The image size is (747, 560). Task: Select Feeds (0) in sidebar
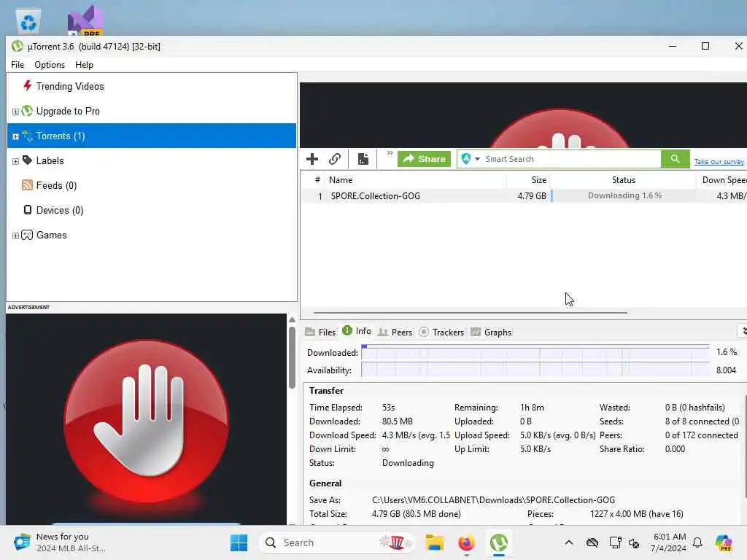(56, 185)
